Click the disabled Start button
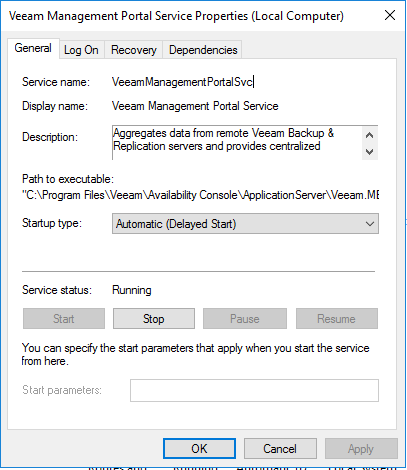407x470 pixels. click(64, 319)
